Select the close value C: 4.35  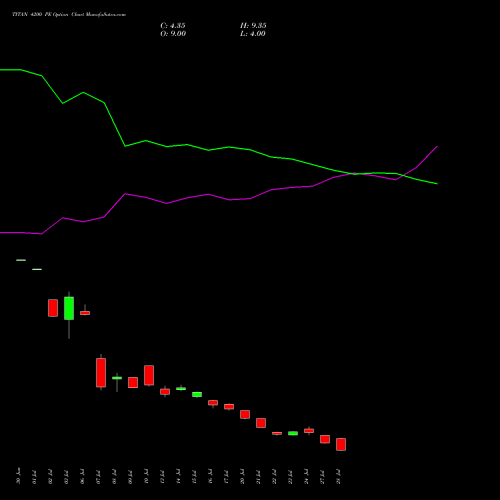point(173,26)
